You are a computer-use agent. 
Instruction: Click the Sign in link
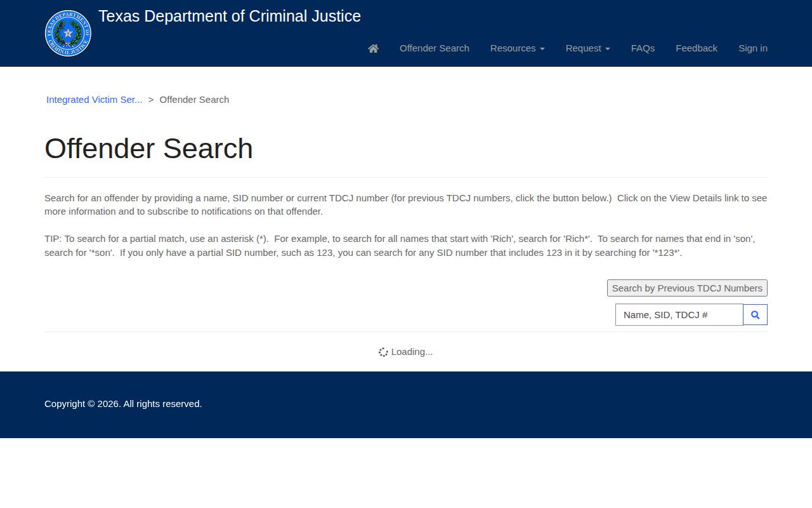[753, 48]
